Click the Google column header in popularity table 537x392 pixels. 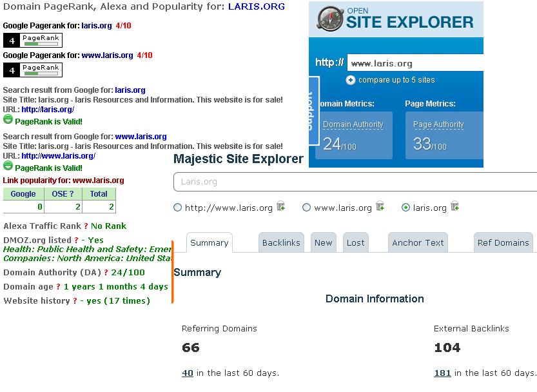[23, 193]
